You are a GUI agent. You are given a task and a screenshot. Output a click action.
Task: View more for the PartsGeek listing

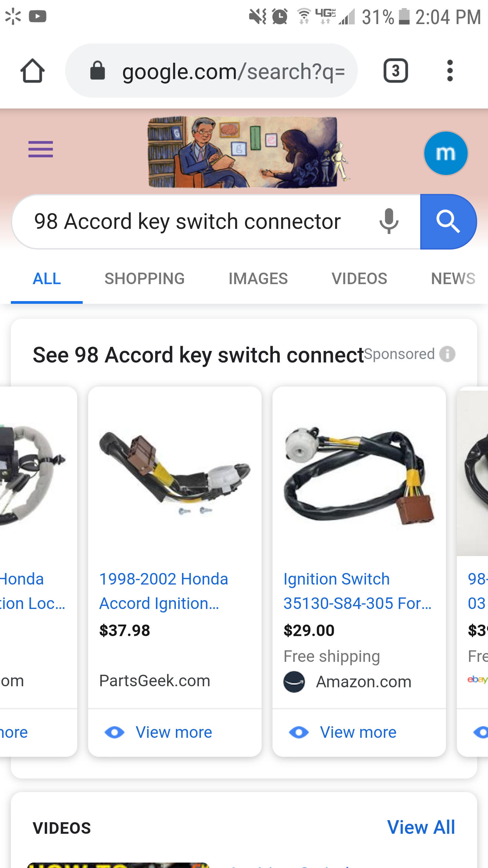click(174, 733)
